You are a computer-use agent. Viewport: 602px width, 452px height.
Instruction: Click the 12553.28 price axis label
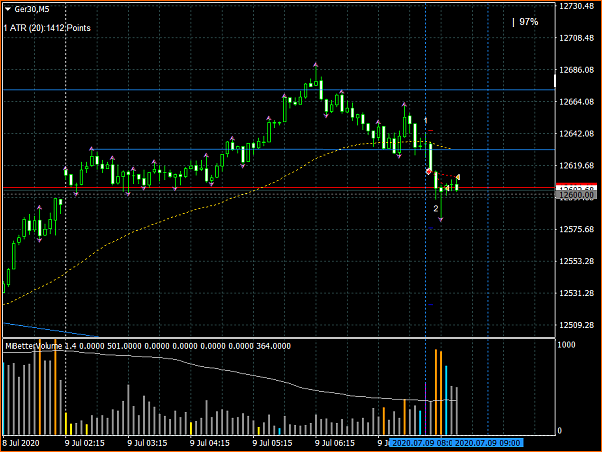coord(577,261)
